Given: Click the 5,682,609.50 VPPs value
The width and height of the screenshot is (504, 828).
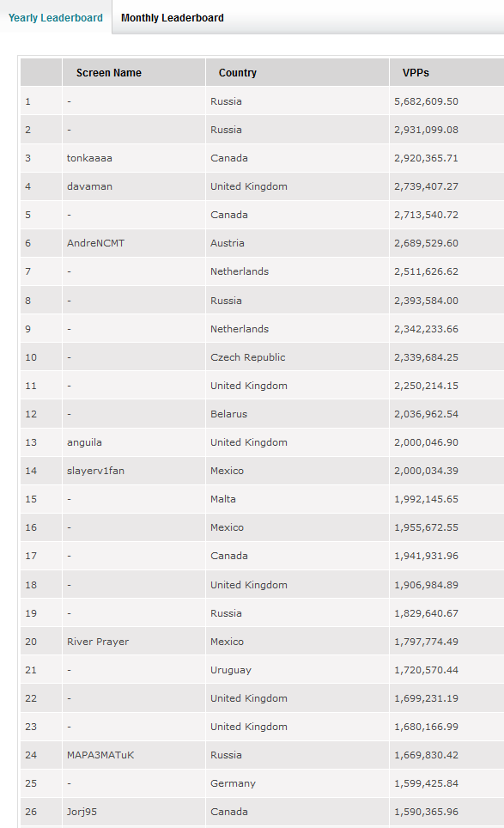Looking at the screenshot, I should [x=426, y=101].
